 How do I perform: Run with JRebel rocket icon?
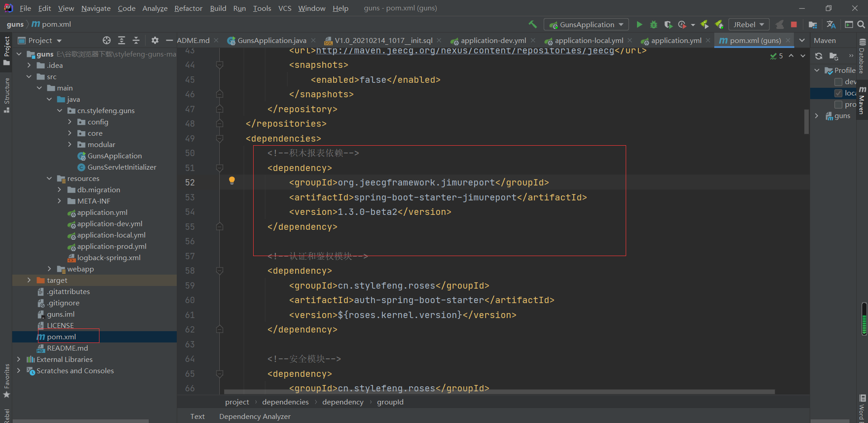[x=705, y=24]
